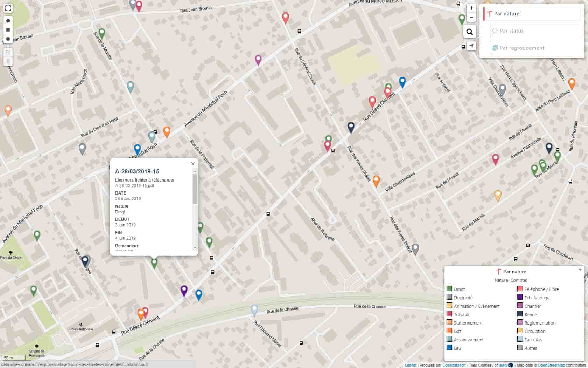Select the draw polygon tool
The image size is (588, 368).
pos(8,21)
